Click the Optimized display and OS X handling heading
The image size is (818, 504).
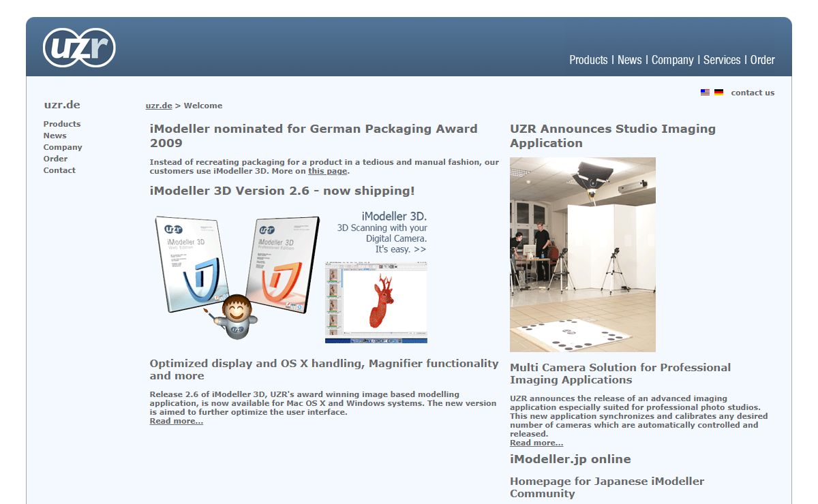[x=324, y=369]
